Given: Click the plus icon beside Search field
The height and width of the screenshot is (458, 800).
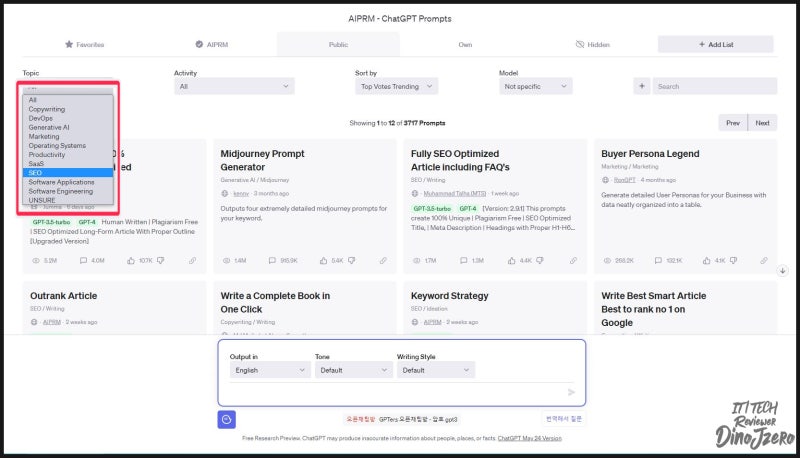Looking at the screenshot, I should click(642, 86).
